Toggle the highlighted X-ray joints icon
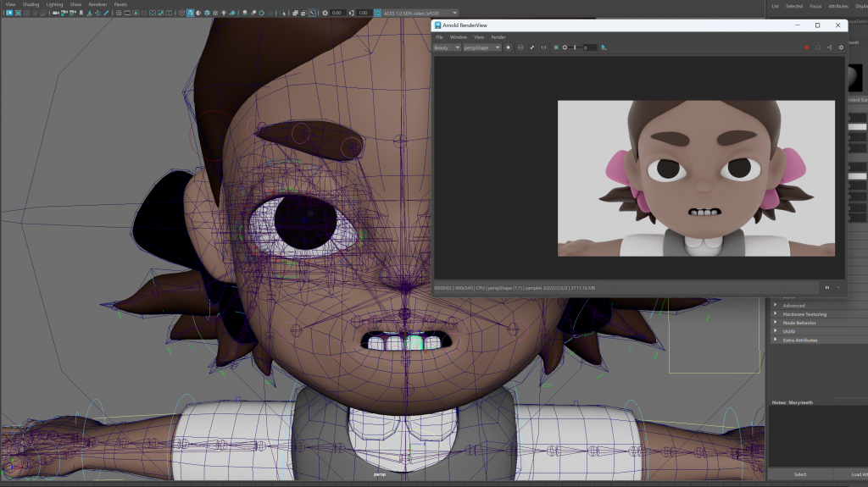The image size is (868, 487). click(312, 13)
